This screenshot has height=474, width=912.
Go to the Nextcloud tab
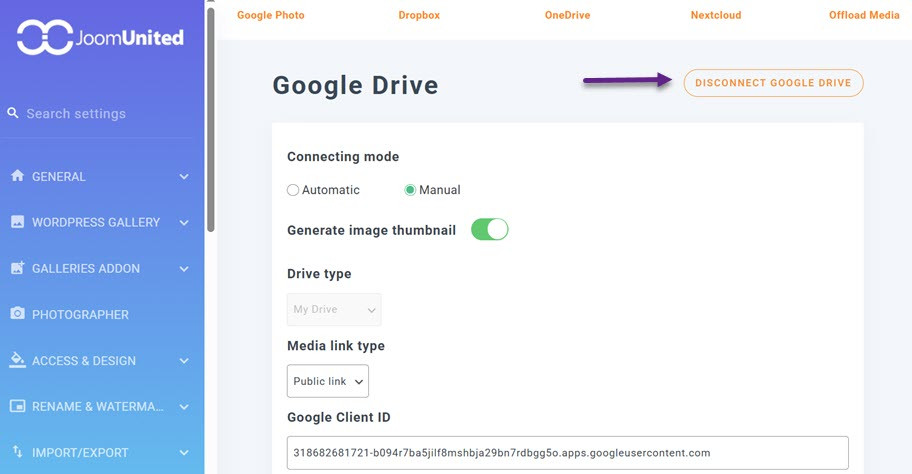pyautogui.click(x=715, y=16)
